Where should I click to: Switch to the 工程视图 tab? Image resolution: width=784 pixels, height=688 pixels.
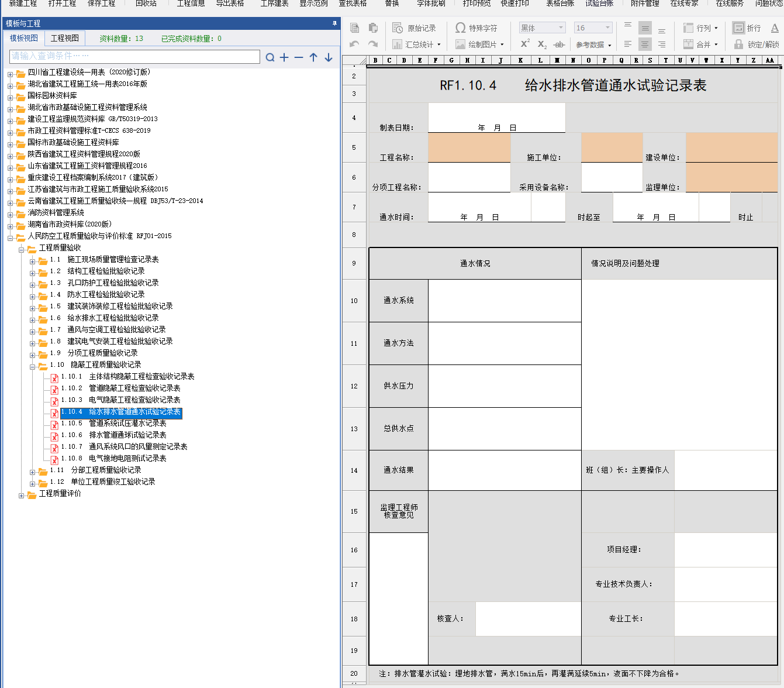65,38
